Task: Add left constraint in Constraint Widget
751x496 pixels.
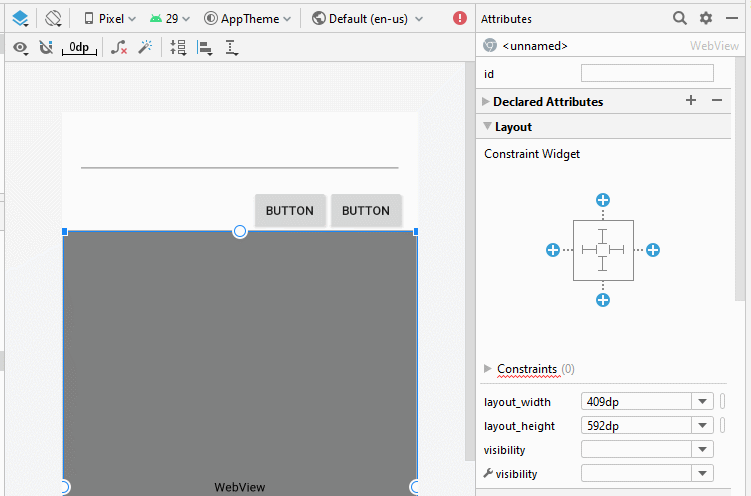Action: [x=553, y=250]
